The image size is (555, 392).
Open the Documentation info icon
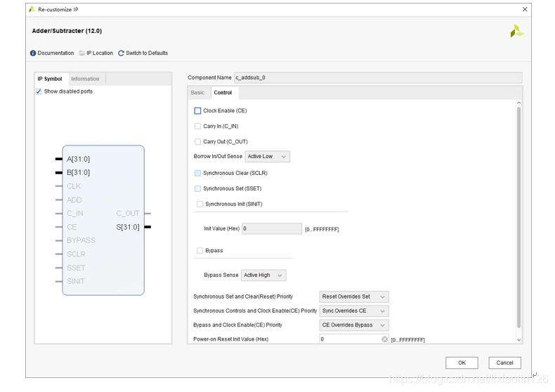(x=33, y=53)
